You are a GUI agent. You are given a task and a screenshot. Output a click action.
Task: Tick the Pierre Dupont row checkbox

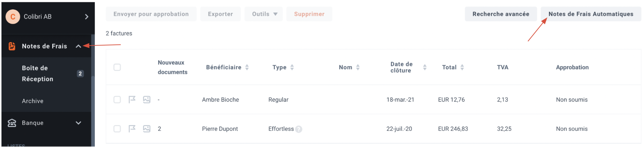[x=117, y=129]
